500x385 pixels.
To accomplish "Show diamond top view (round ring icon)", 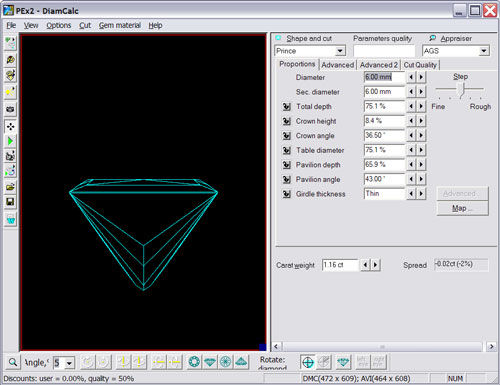I will pos(194,362).
